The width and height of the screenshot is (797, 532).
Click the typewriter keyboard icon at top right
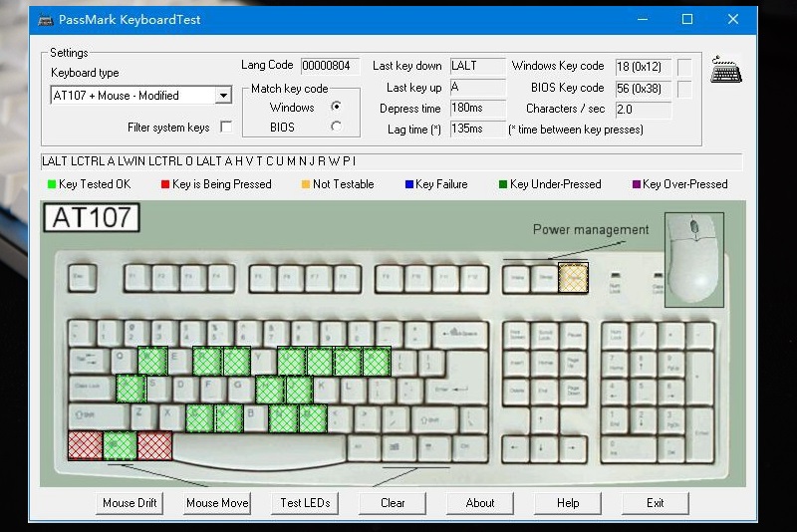(726, 69)
